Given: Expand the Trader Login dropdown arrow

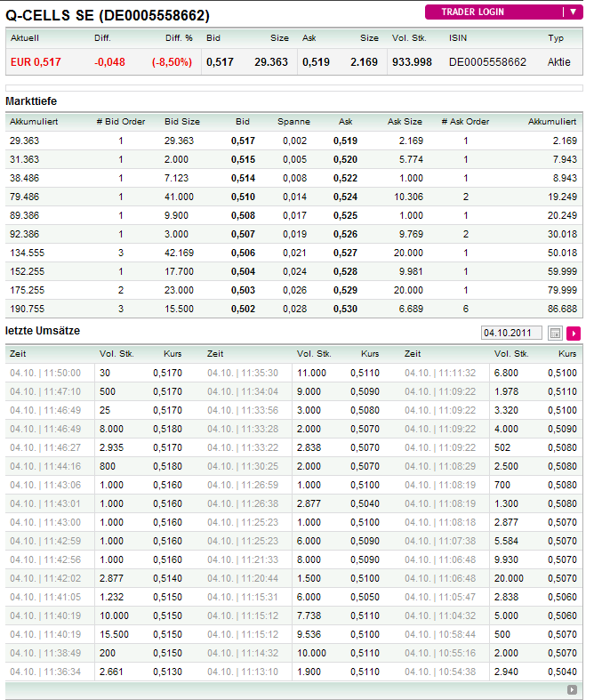Looking at the screenshot, I should pyautogui.click(x=574, y=12).
